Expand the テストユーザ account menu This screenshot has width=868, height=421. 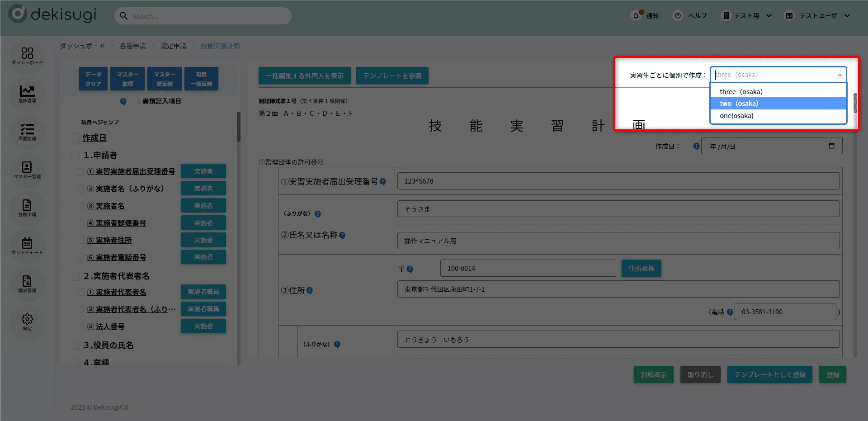click(818, 16)
